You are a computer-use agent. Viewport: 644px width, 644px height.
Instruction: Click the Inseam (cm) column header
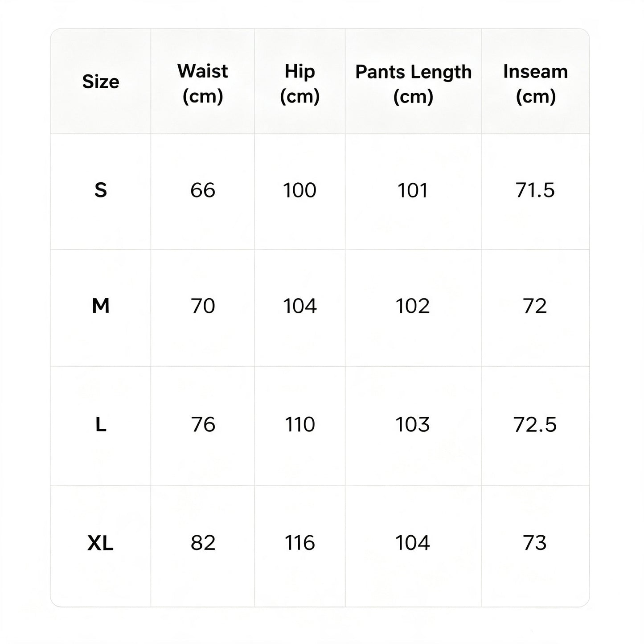535,83
